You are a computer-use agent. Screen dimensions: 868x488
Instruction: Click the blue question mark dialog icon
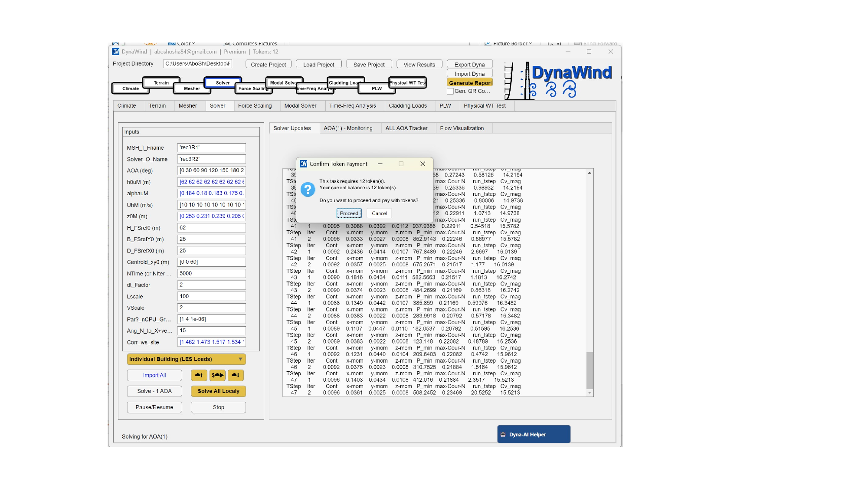(308, 190)
